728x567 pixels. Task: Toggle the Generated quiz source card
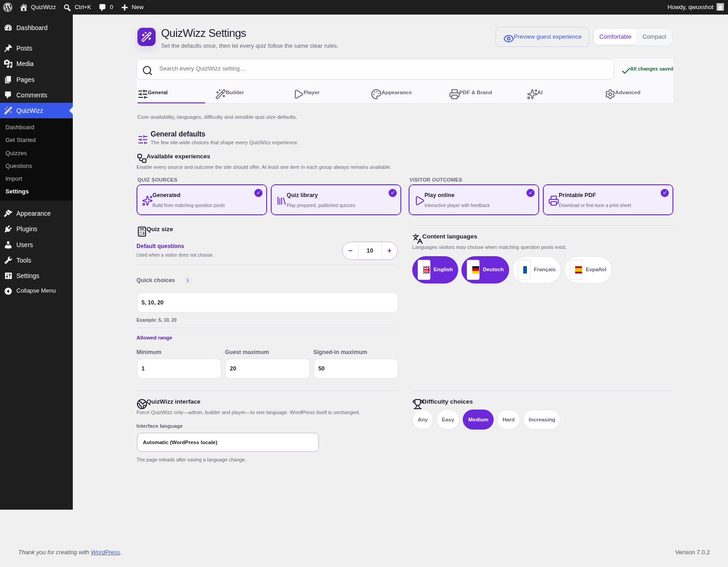pyautogui.click(x=202, y=200)
